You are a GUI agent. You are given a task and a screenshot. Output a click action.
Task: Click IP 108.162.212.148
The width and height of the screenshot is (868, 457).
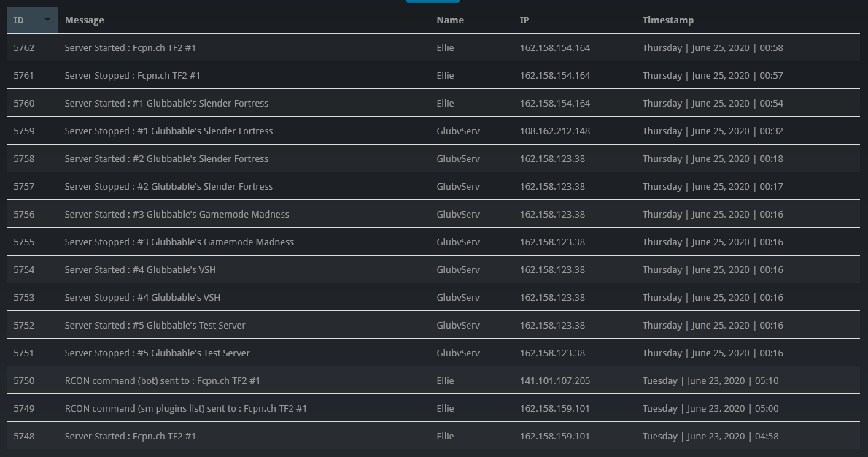click(x=554, y=131)
